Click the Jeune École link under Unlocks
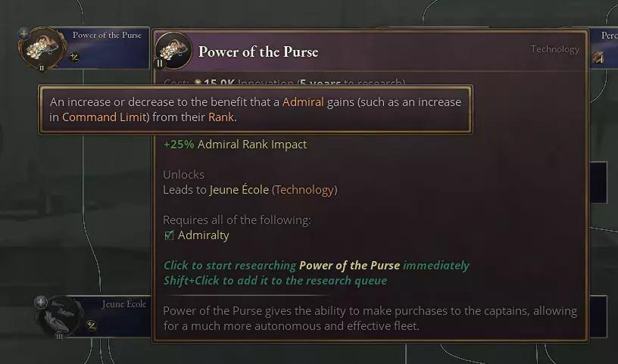 click(239, 190)
